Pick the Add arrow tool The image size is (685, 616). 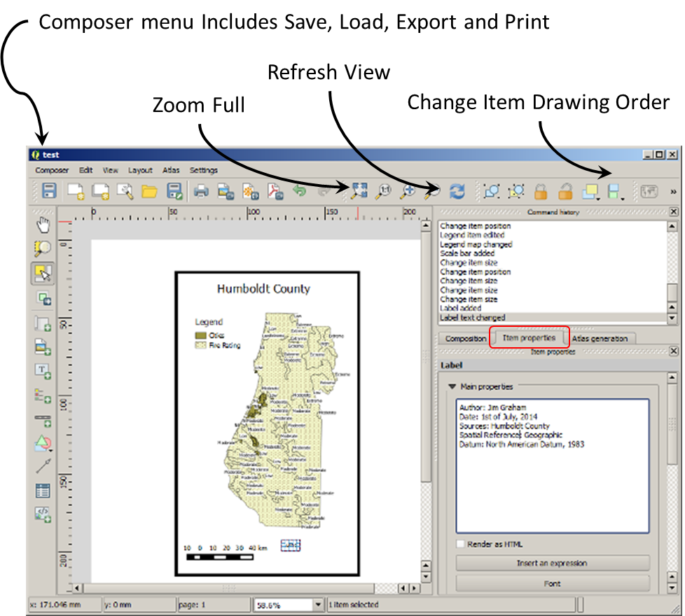pos(43,467)
